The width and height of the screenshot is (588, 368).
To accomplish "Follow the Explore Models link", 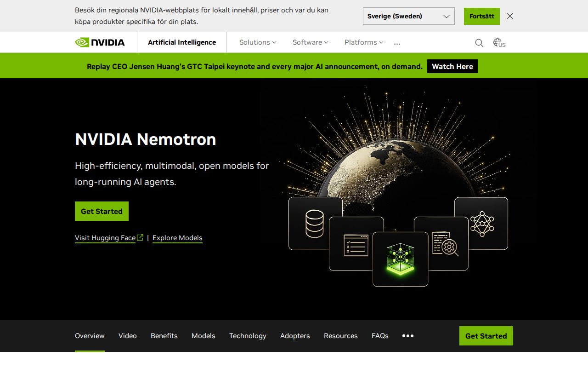I will [x=177, y=238].
